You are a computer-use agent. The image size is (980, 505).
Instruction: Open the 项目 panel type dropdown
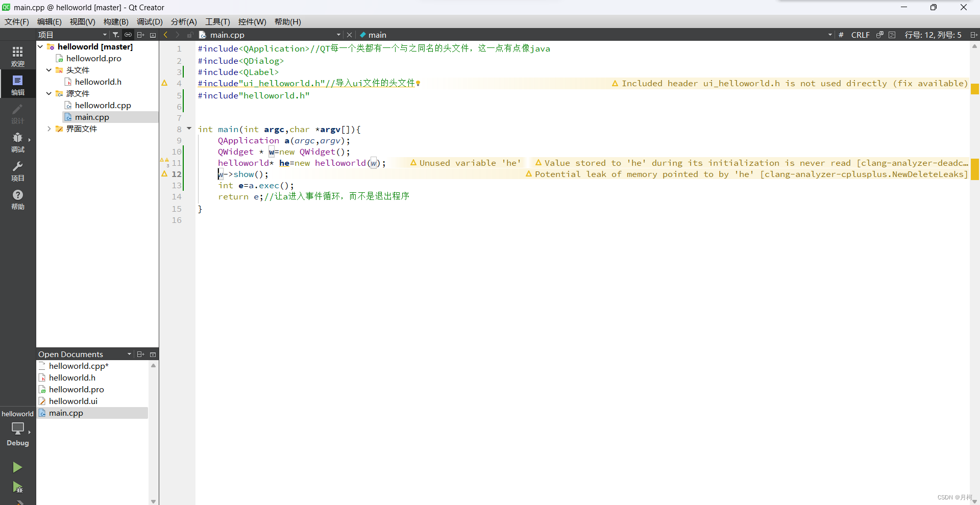(105, 35)
